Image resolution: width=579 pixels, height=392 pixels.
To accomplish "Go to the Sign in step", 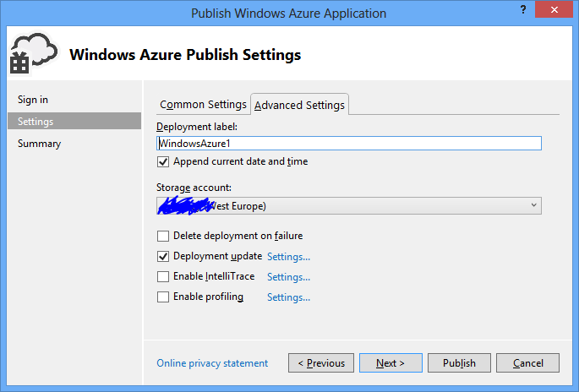I will click(33, 100).
